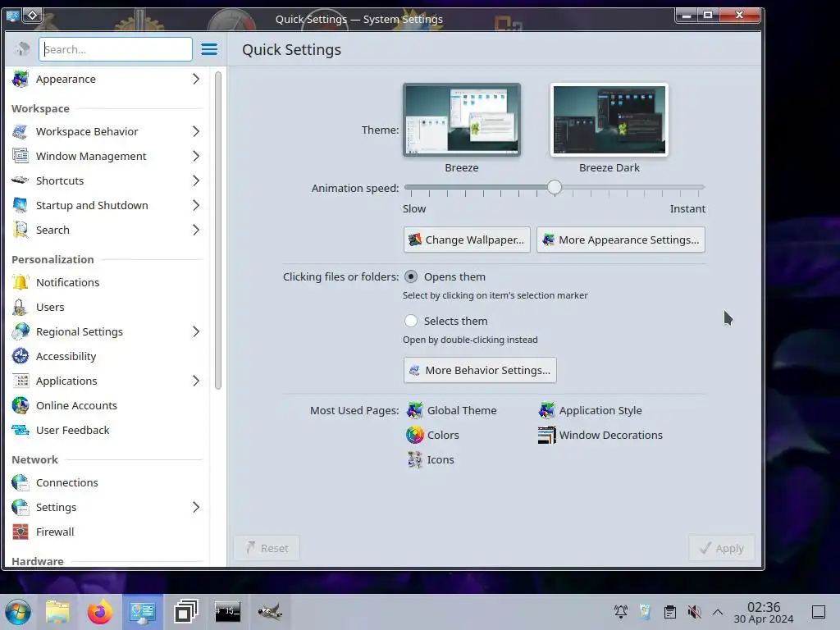This screenshot has width=840, height=630.
Task: Click the Window Decorations page icon
Action: coord(547,435)
